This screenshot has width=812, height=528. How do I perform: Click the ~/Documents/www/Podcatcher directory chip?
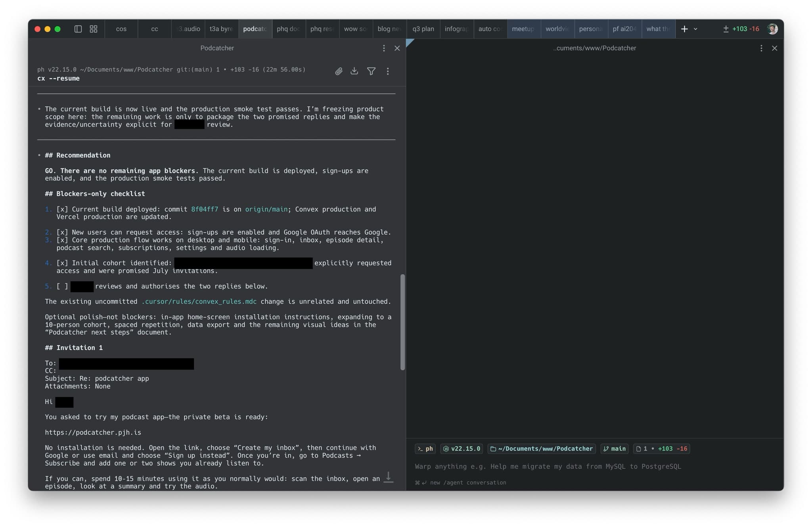542,449
